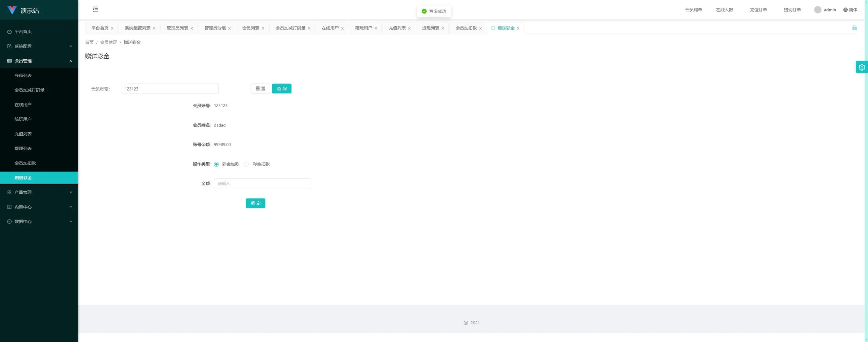Switch to the 会员加扣款 tab

click(x=466, y=28)
